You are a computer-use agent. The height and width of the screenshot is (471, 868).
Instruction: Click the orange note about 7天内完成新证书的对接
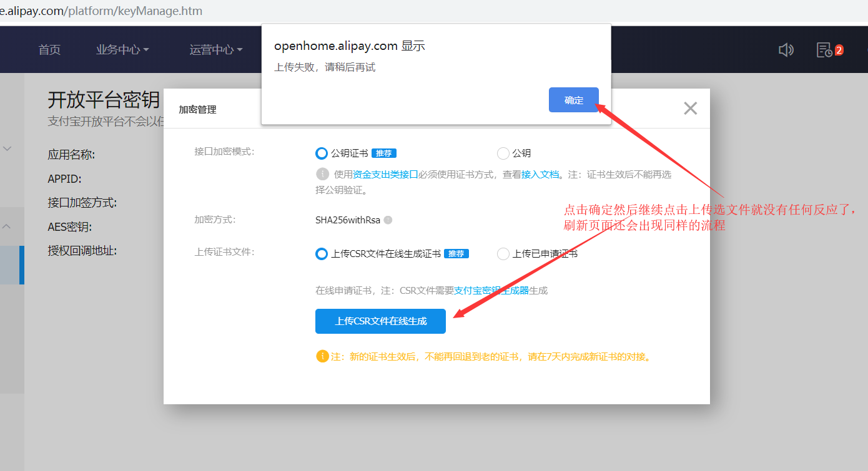coord(491,357)
